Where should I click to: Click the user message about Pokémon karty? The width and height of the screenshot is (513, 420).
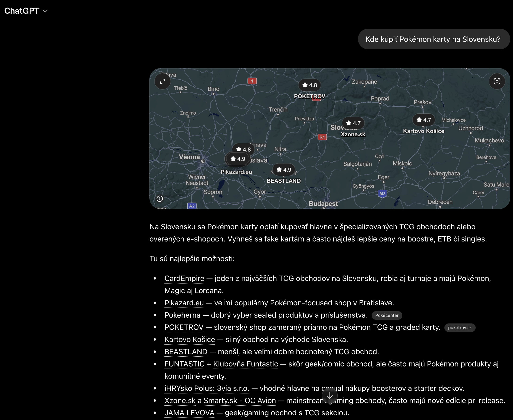(434, 39)
